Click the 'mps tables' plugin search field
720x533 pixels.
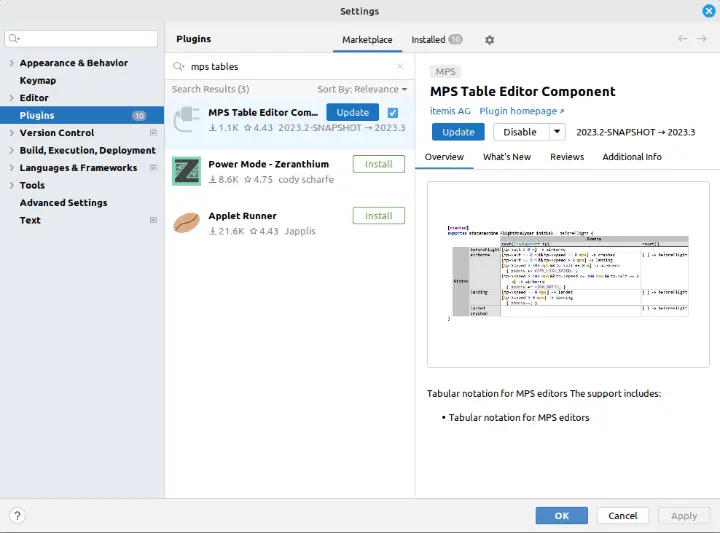pos(289,67)
